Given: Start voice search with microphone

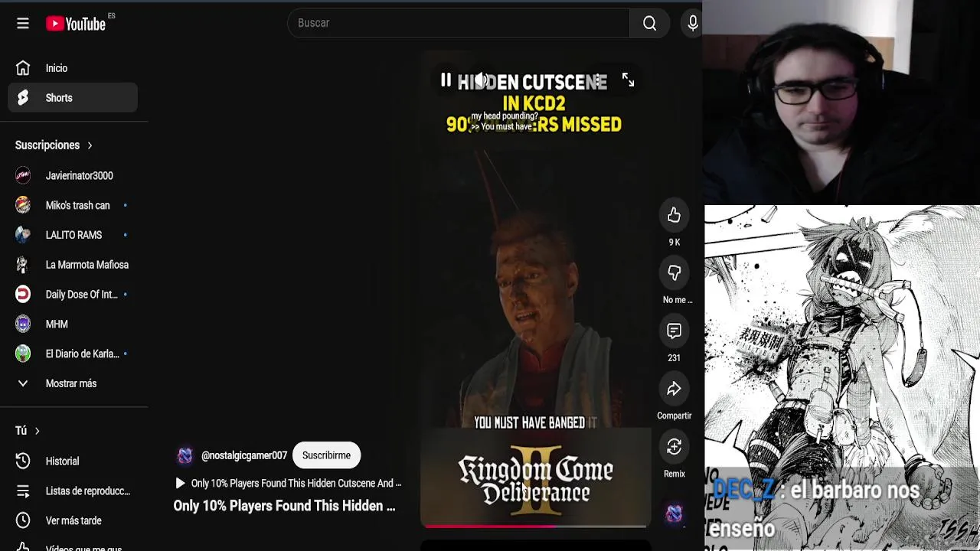Looking at the screenshot, I should click(x=692, y=24).
